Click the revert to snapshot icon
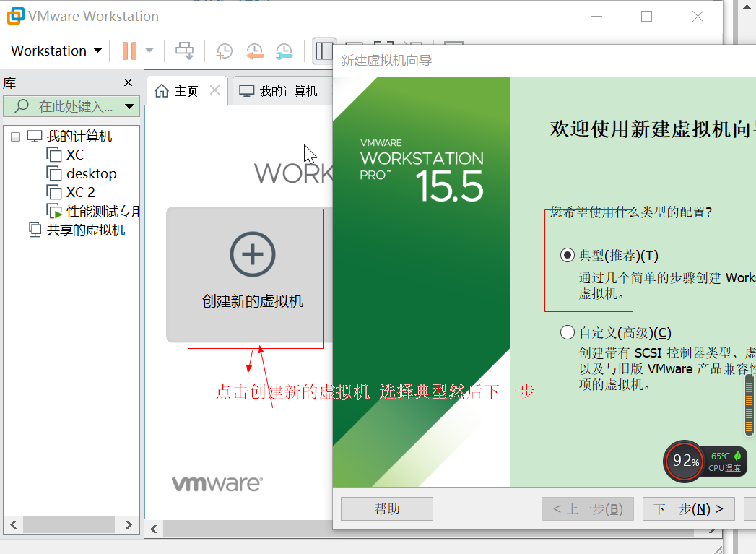The height and width of the screenshot is (554, 756). click(x=254, y=51)
